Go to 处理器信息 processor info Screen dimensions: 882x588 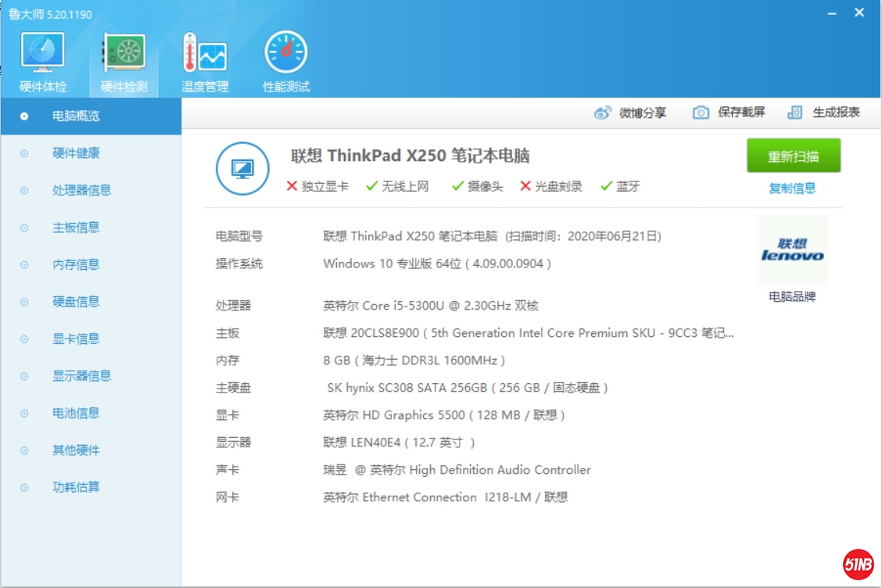click(81, 190)
